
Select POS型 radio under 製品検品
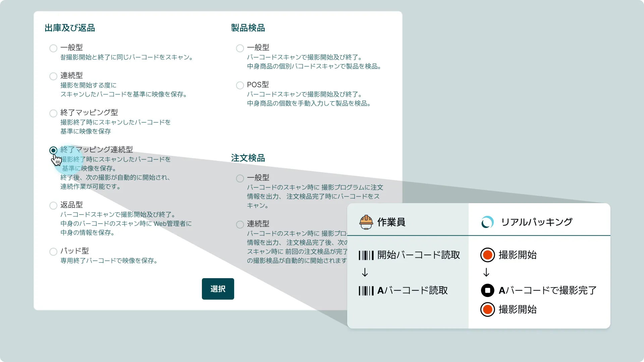240,85
